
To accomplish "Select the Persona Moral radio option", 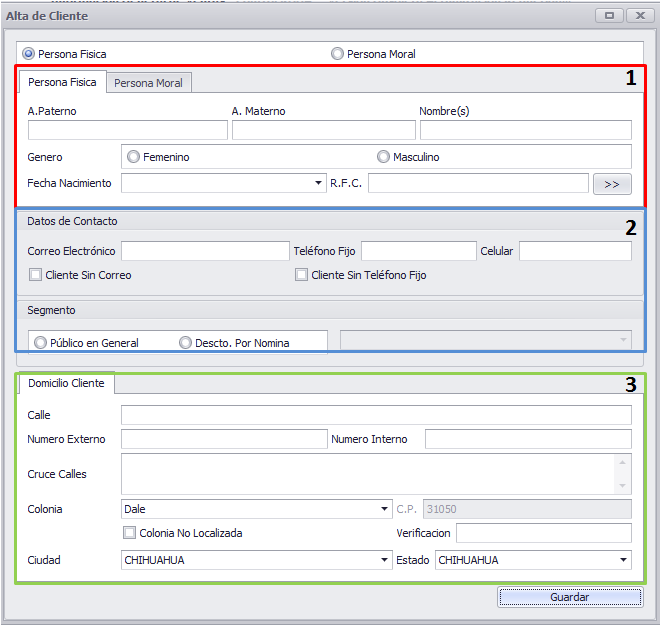I will tap(337, 54).
